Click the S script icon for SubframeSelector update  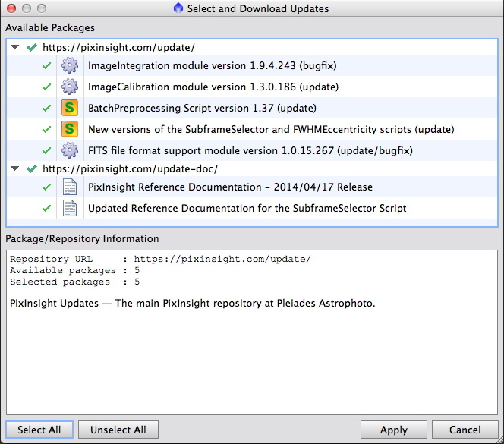click(70, 129)
